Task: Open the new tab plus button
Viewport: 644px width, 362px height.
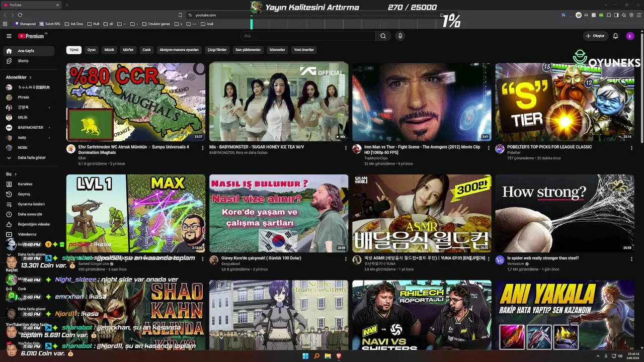Action: (66, 5)
